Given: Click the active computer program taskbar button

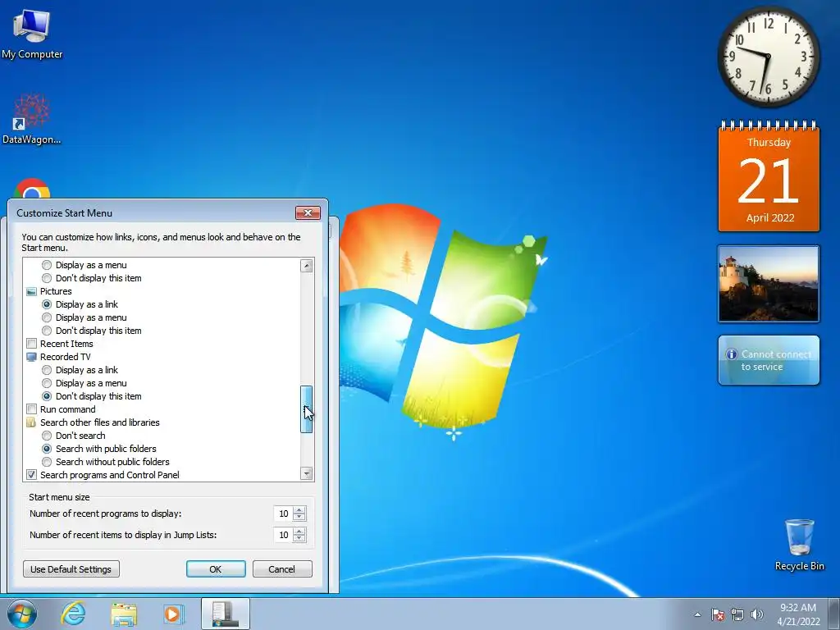Looking at the screenshot, I should pos(226,614).
